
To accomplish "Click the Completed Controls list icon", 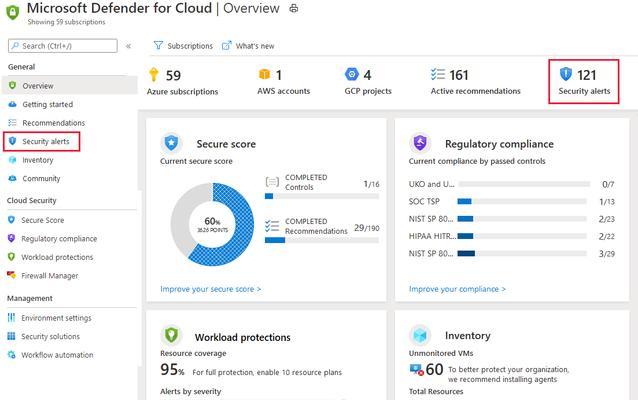I will (272, 182).
